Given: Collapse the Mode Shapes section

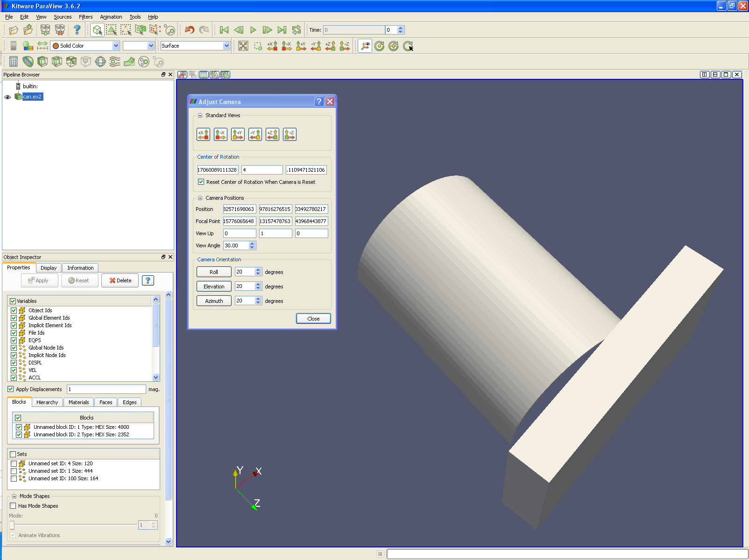Looking at the screenshot, I should coord(14,496).
